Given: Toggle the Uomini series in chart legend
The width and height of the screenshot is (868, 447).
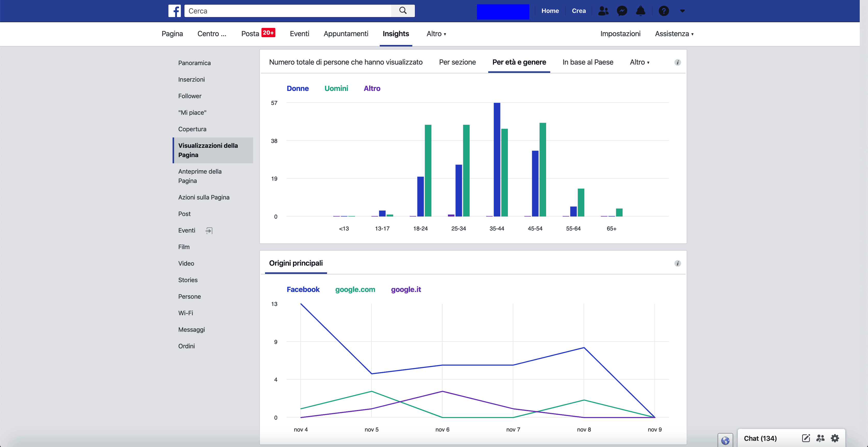Looking at the screenshot, I should (x=336, y=88).
